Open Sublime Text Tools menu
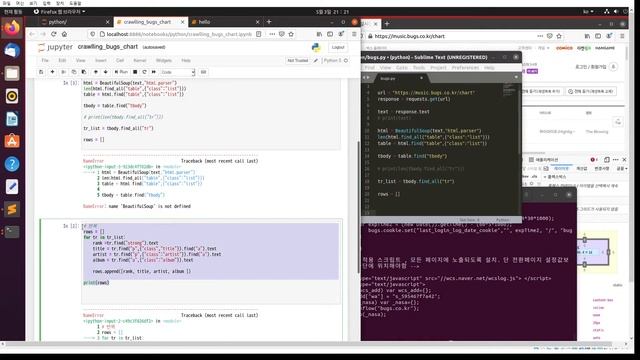This screenshot has width=640, height=360. click(419, 67)
